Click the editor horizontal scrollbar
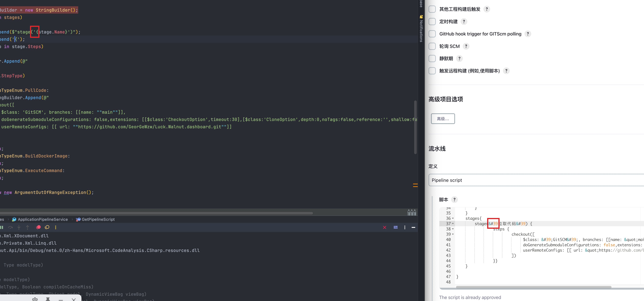This screenshot has width=644, height=301. point(156,213)
